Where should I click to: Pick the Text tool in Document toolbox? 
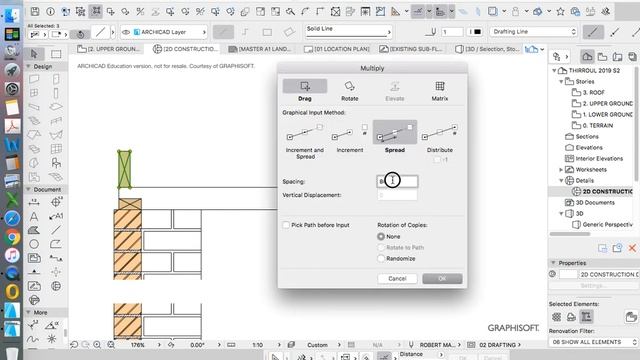click(x=34, y=216)
